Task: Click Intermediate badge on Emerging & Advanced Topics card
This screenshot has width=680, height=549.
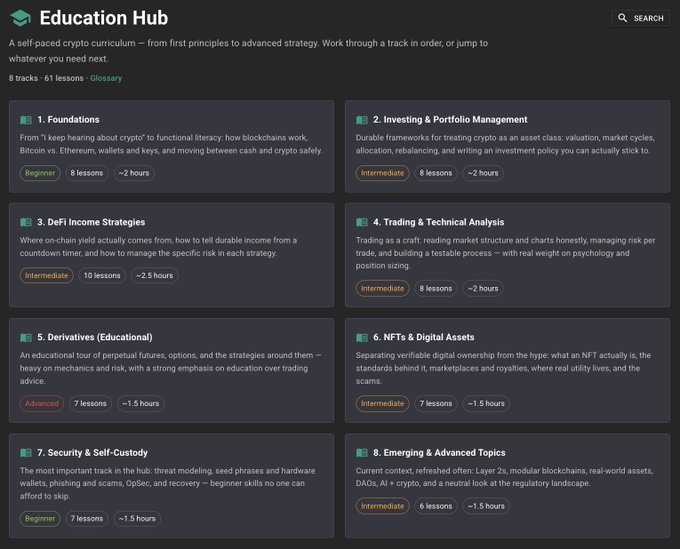Action: 382,506
